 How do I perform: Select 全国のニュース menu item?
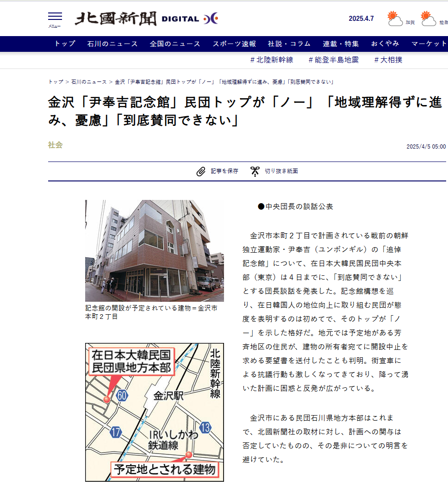[175, 44]
